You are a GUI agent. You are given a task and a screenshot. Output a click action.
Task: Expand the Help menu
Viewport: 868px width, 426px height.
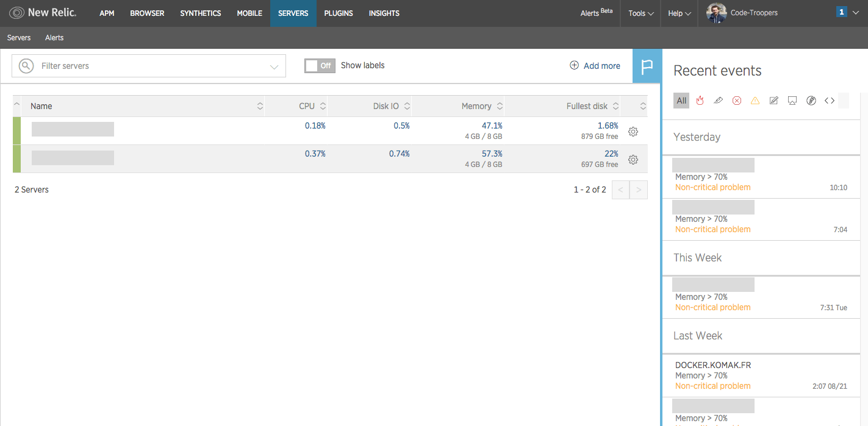(679, 13)
